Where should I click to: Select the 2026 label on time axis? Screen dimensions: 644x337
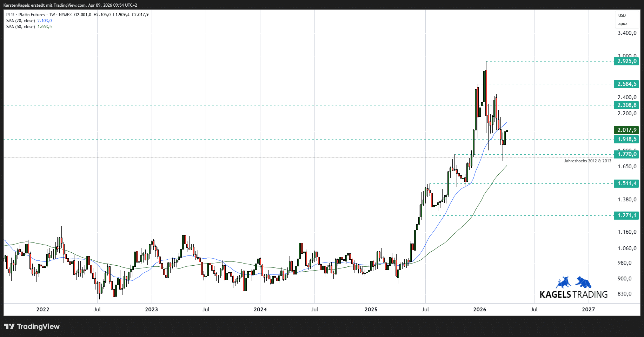pos(479,309)
